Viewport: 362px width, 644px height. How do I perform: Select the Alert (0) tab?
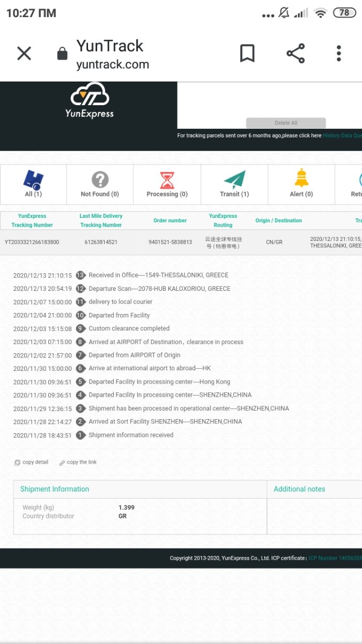pyautogui.click(x=301, y=184)
